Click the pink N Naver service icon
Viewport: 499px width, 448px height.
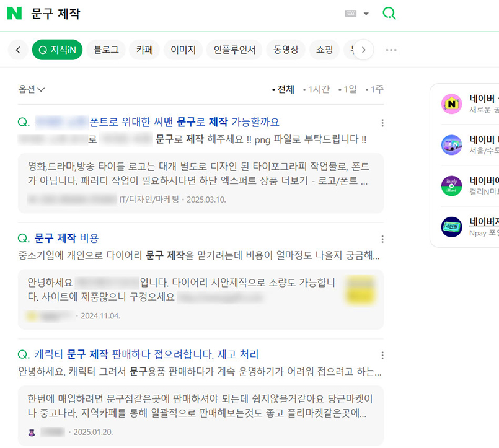pyautogui.click(x=451, y=104)
